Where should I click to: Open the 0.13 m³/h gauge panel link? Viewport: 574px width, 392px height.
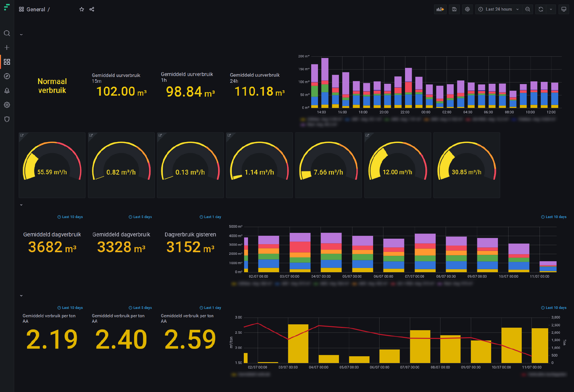click(x=160, y=135)
